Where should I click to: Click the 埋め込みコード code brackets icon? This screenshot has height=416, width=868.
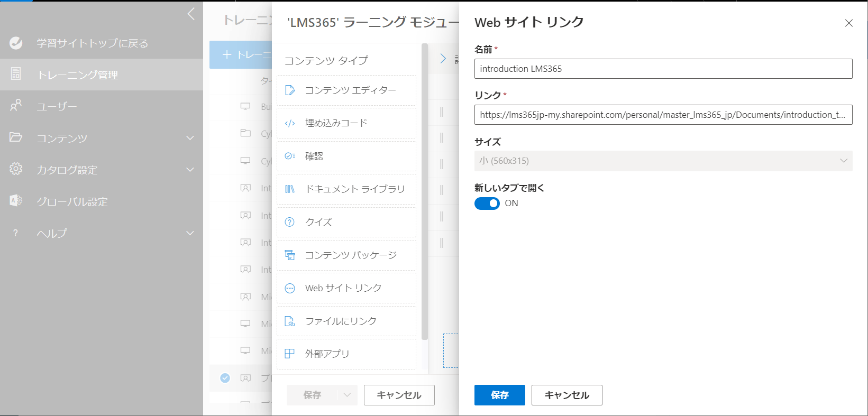[290, 123]
